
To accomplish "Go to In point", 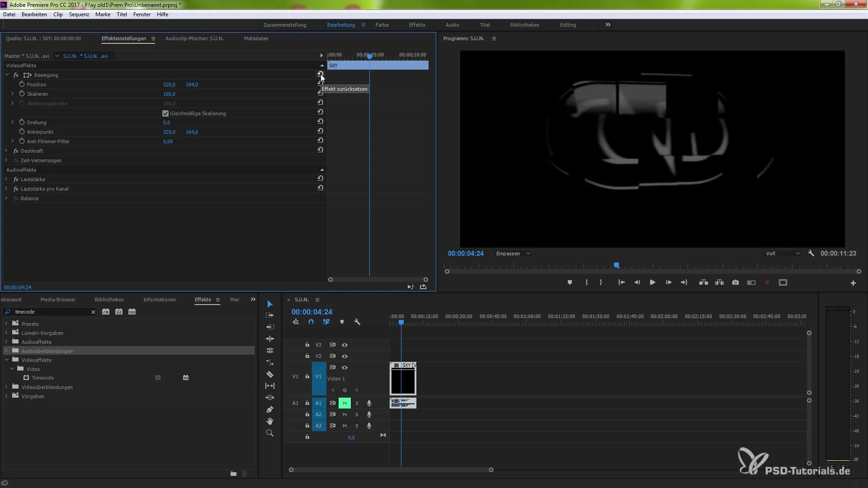I will pyautogui.click(x=622, y=282).
